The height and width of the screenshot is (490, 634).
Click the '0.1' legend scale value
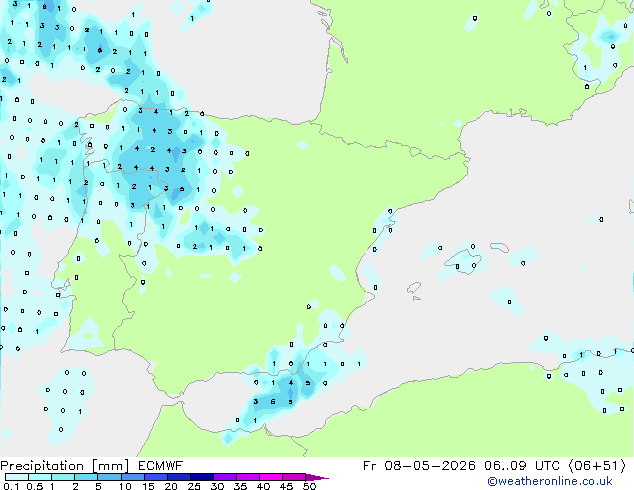pos(11,486)
